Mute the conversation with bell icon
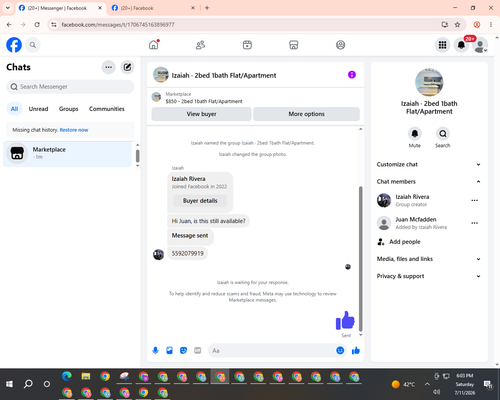 click(x=415, y=134)
